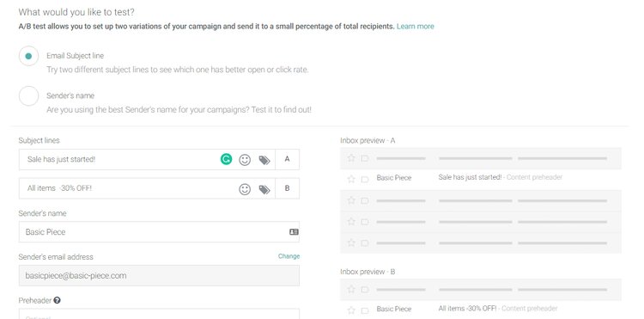
Task: Click the B label beside second subject line
Action: pyautogui.click(x=287, y=188)
